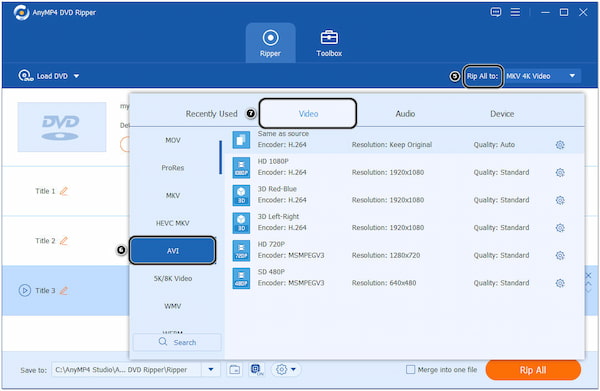600x391 pixels.
Task: Open bottom settings gear dropdown
Action: point(286,370)
